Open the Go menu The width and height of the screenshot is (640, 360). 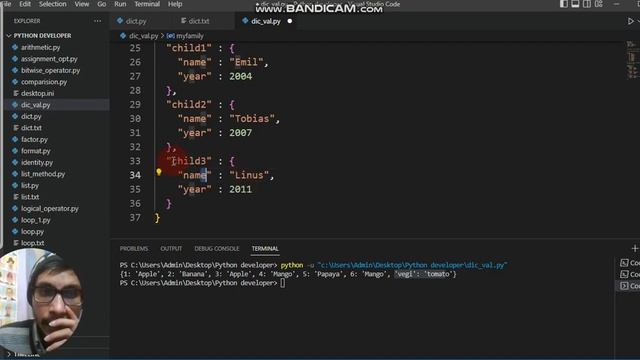(102, 4)
